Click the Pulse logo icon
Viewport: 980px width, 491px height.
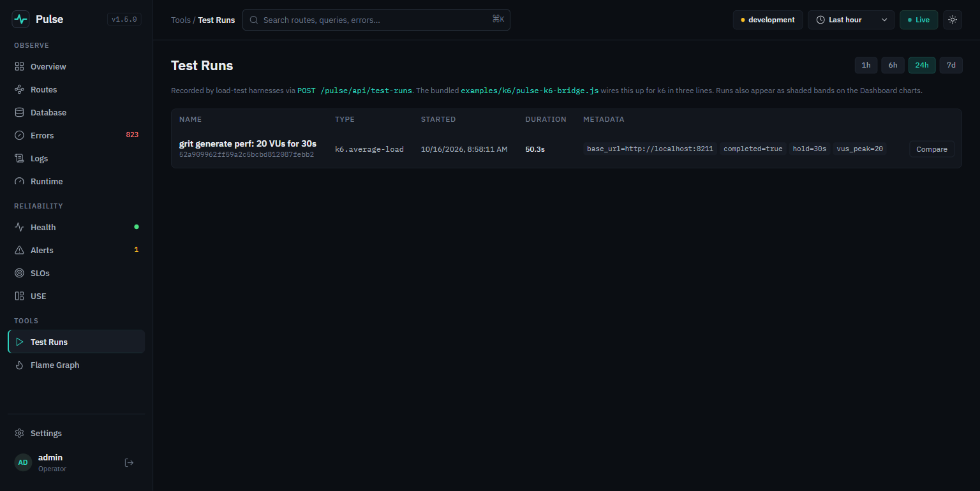[x=20, y=19]
